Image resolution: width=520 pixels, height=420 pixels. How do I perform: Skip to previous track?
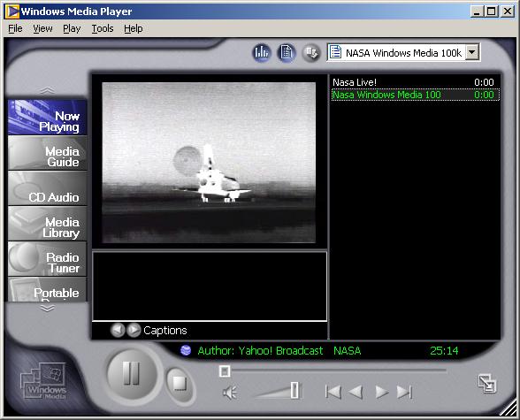point(333,392)
